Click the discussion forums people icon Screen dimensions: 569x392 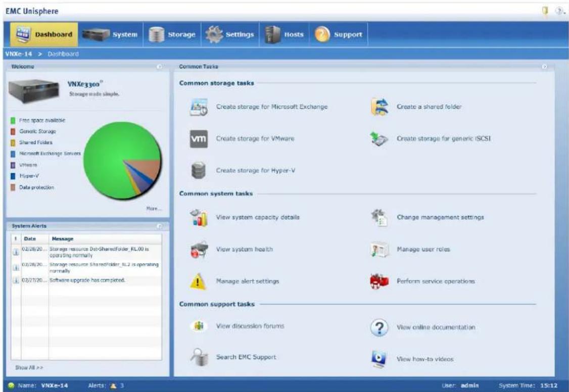pyautogui.click(x=199, y=326)
